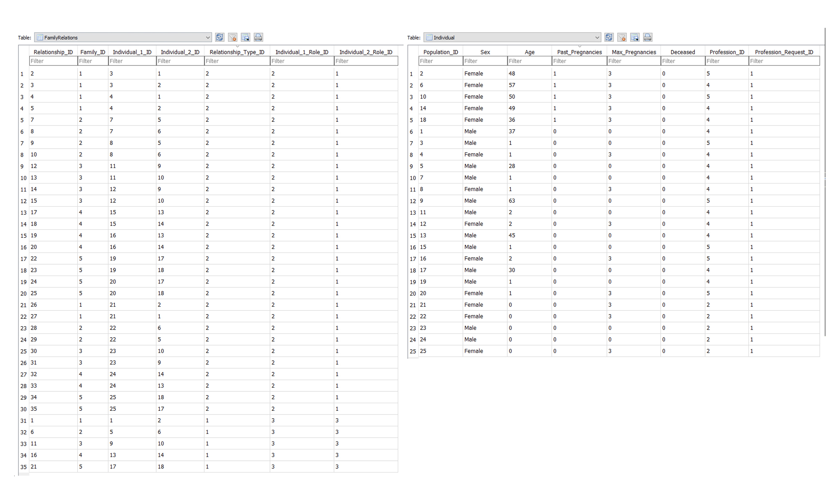Select Age cell '30' in Individual table
The height and width of the screenshot is (504, 840).
click(530, 270)
